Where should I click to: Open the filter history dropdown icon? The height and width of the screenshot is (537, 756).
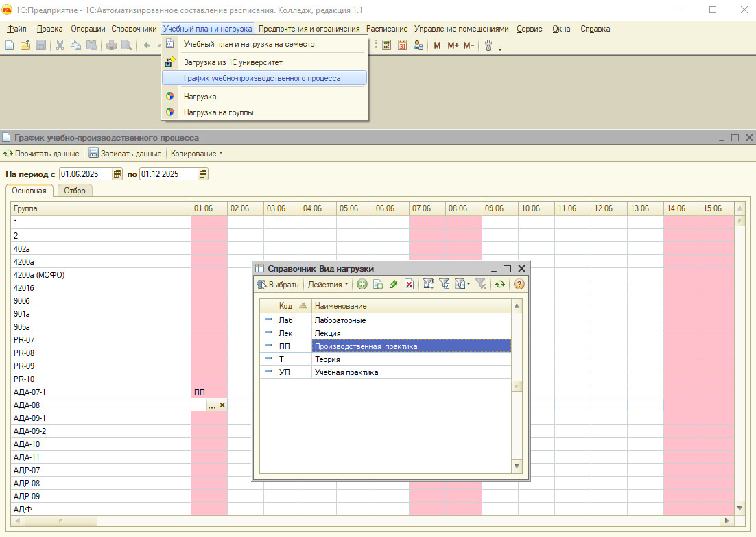click(462, 285)
